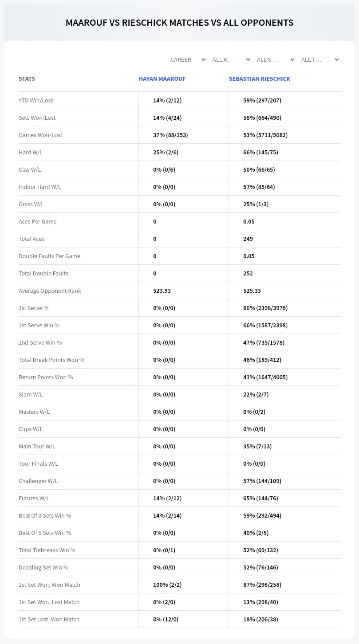359x644 pixels.
Task: Click the STATS column header
Action: (x=27, y=79)
